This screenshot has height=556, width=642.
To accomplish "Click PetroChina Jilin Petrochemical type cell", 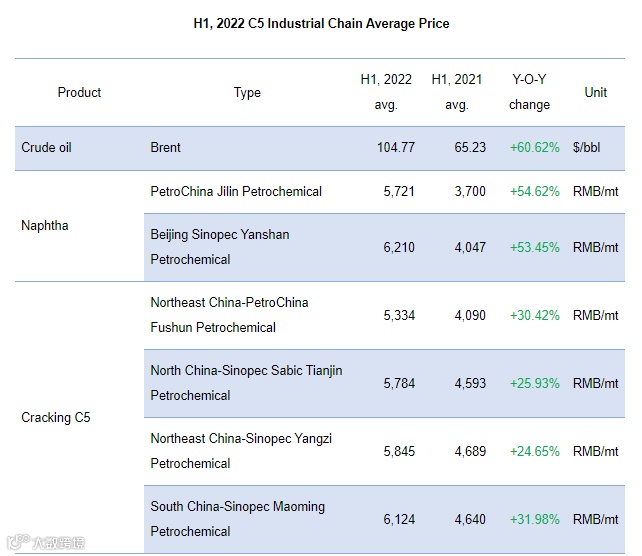I will (236, 192).
